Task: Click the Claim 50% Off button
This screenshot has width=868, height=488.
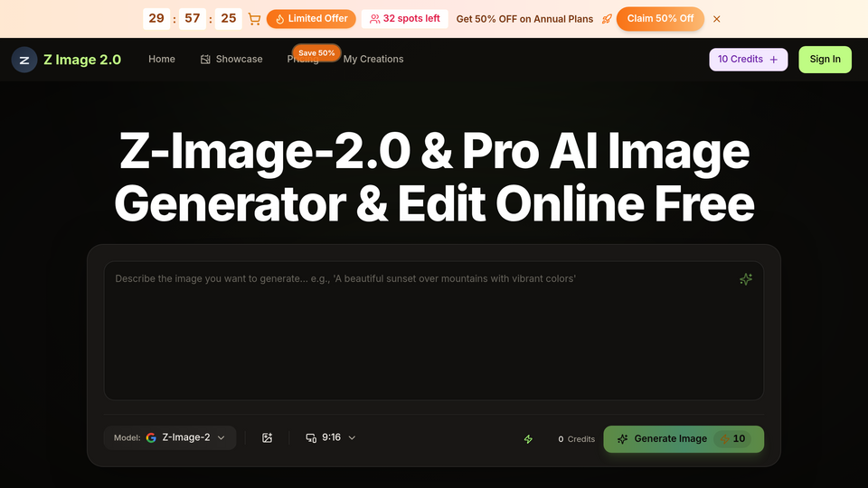Action: 660,19
